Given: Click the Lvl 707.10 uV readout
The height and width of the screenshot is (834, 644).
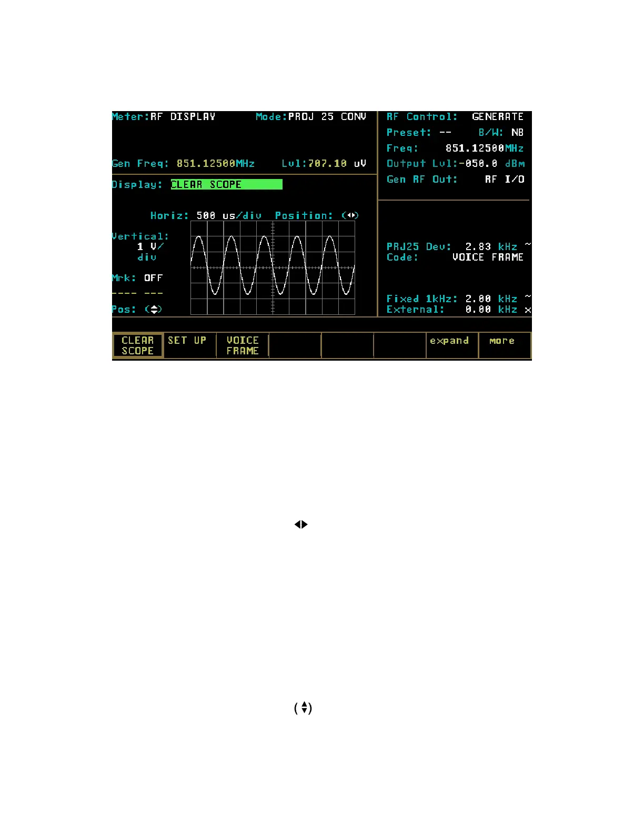Looking at the screenshot, I should pos(337,164).
